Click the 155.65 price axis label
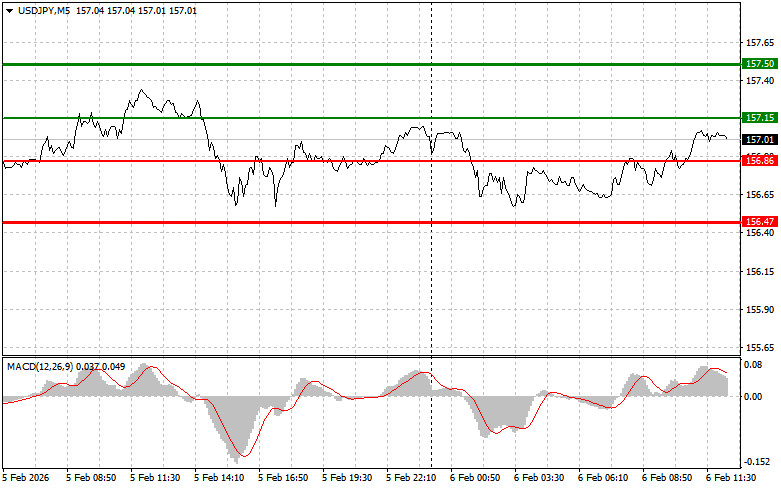The width and height of the screenshot is (781, 489). tap(759, 347)
